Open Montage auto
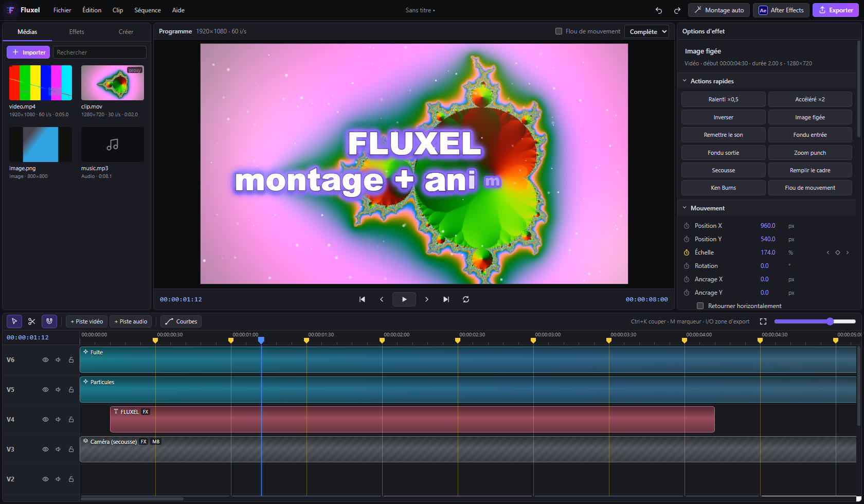 pos(719,10)
